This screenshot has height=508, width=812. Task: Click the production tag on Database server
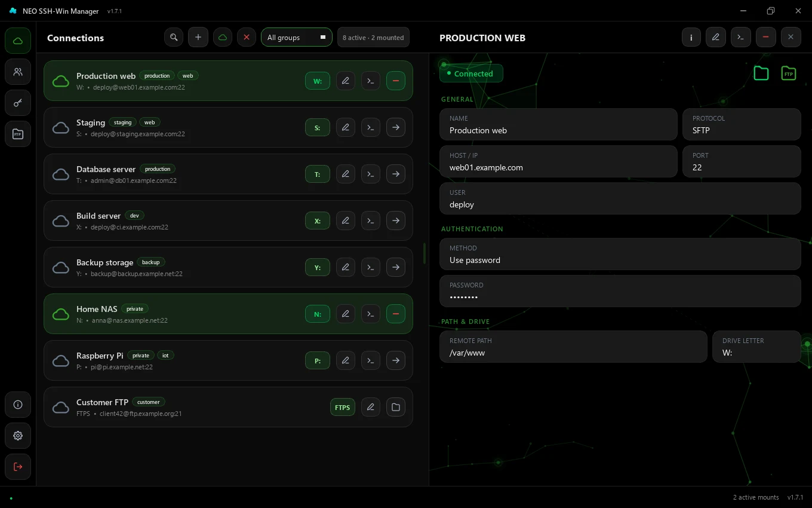click(158, 169)
